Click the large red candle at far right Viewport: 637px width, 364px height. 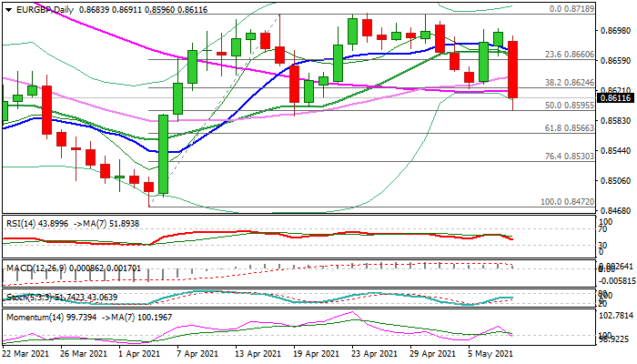pos(512,69)
